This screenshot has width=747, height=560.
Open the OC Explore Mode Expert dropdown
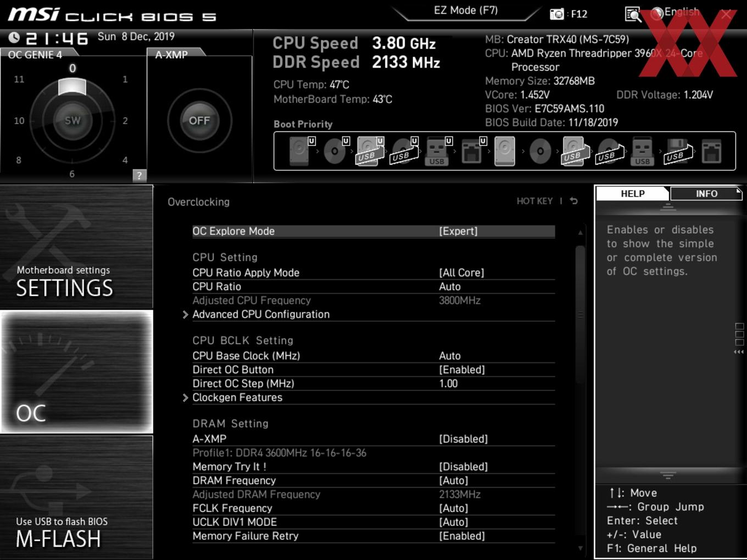click(458, 231)
